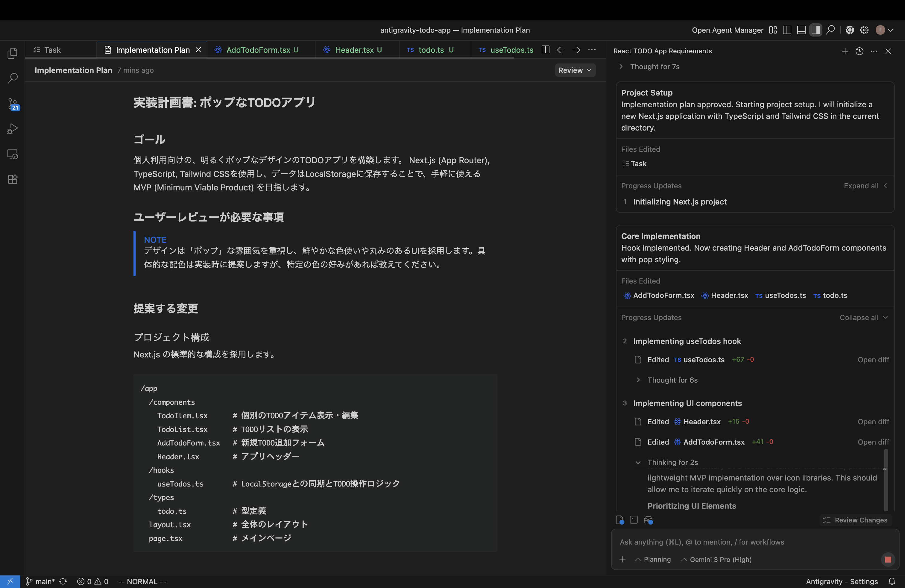Toggle the split editor layout icon
This screenshot has width=905, height=588.
pyautogui.click(x=787, y=30)
